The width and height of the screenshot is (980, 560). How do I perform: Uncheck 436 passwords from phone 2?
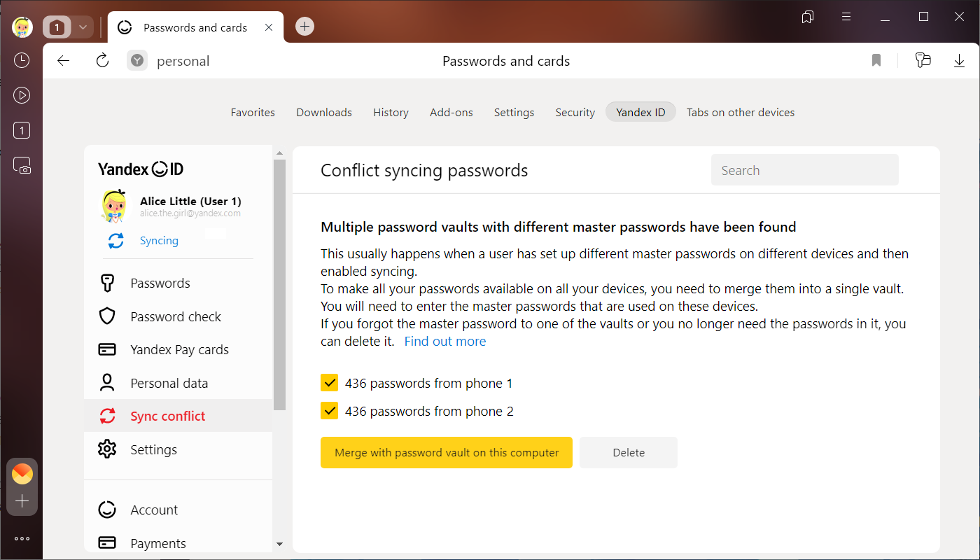tap(329, 411)
